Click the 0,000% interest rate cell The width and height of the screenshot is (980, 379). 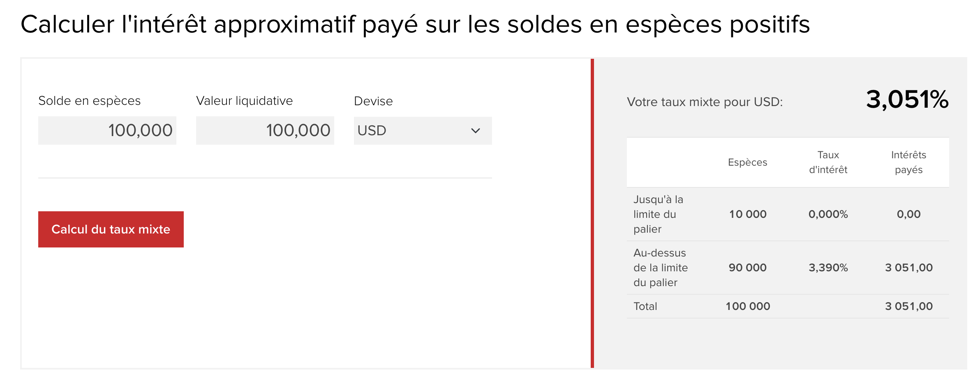(828, 214)
